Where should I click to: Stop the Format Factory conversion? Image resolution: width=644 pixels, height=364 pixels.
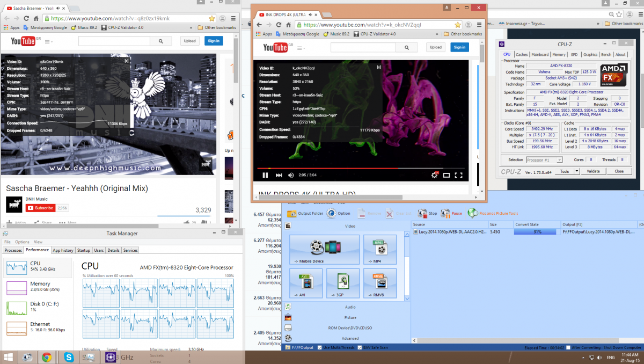[428, 213]
